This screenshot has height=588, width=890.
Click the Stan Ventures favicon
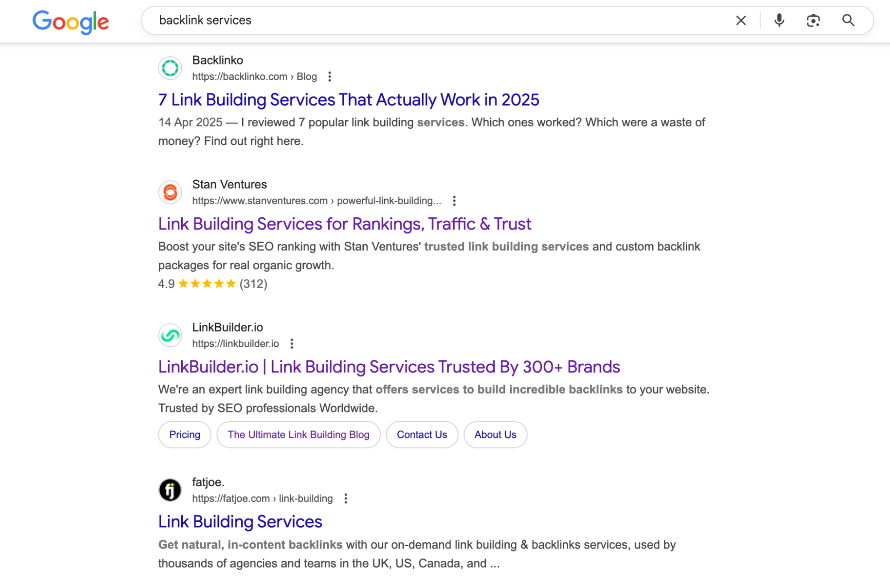click(x=170, y=192)
